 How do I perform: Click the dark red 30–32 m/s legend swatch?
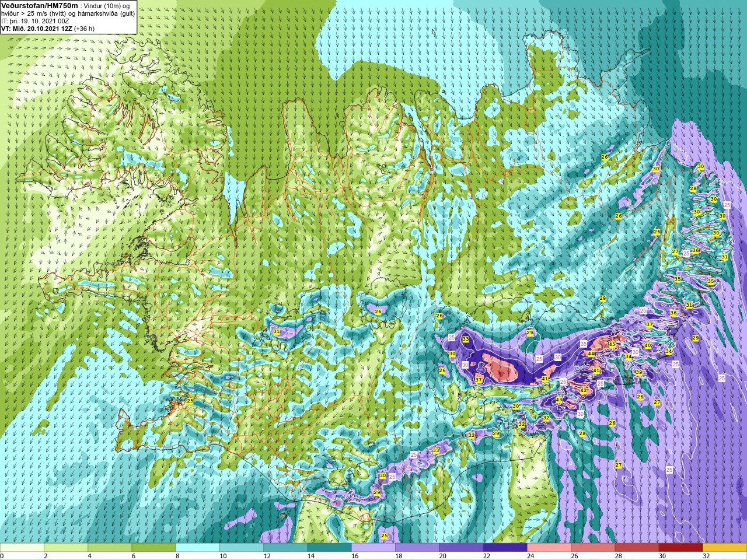[x=681, y=547]
